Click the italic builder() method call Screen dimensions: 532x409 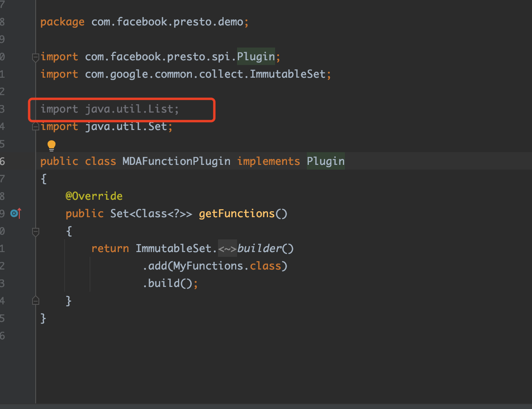pyautogui.click(x=266, y=248)
